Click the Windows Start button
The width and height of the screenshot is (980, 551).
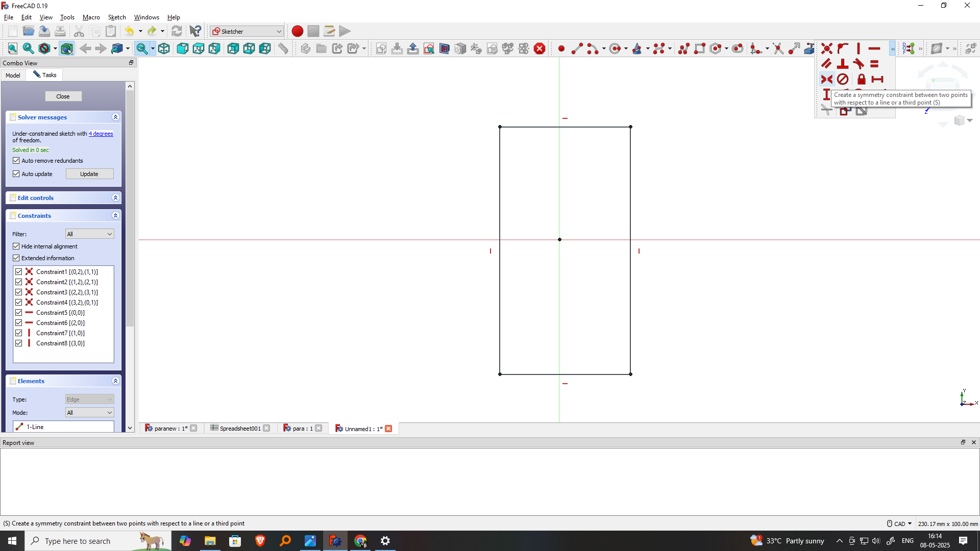(x=12, y=541)
